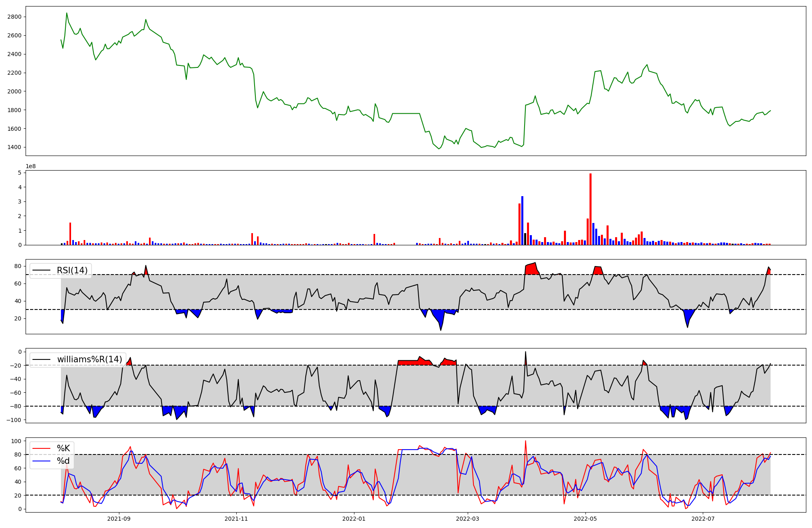Click the RSI(14) legend entry
Viewport: 812px width, 528px height.
click(72, 270)
